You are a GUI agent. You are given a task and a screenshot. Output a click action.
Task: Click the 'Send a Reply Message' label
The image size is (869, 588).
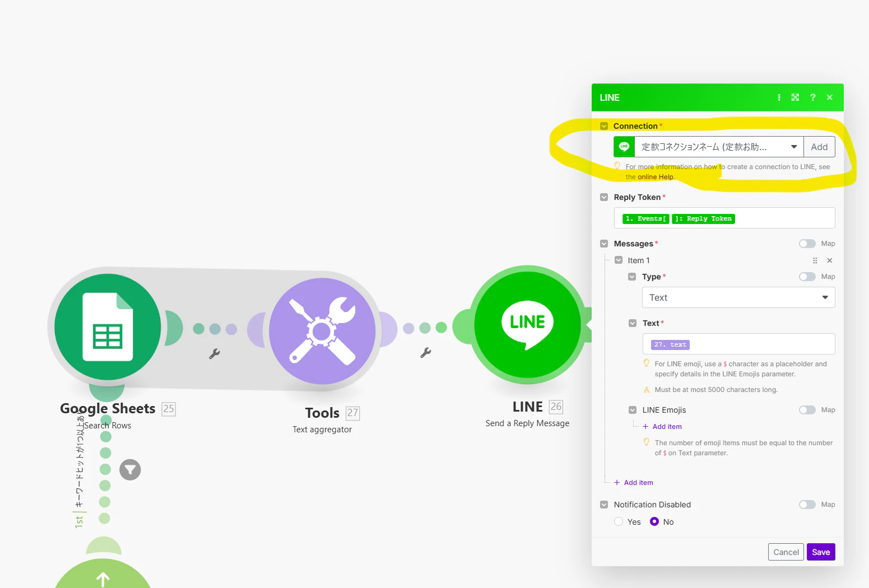tap(527, 423)
